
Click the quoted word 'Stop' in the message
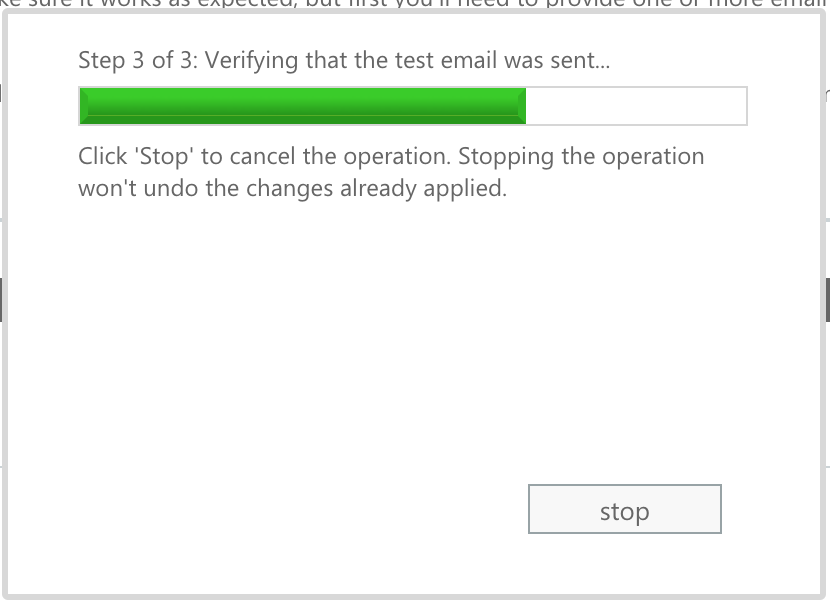pyautogui.click(x=164, y=157)
